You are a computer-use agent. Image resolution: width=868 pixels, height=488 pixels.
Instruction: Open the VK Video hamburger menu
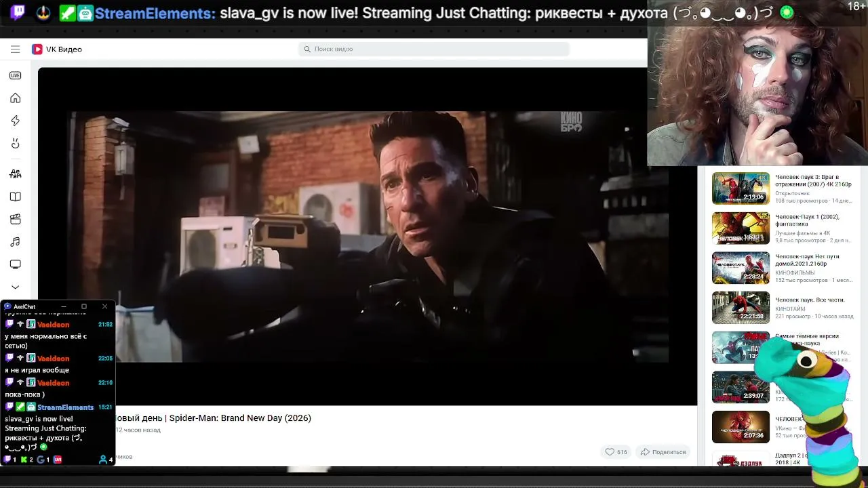[x=15, y=49]
